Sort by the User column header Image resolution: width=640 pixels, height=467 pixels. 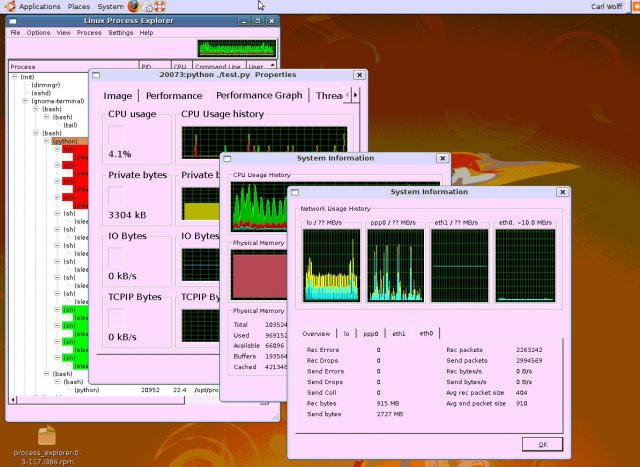click(x=258, y=67)
